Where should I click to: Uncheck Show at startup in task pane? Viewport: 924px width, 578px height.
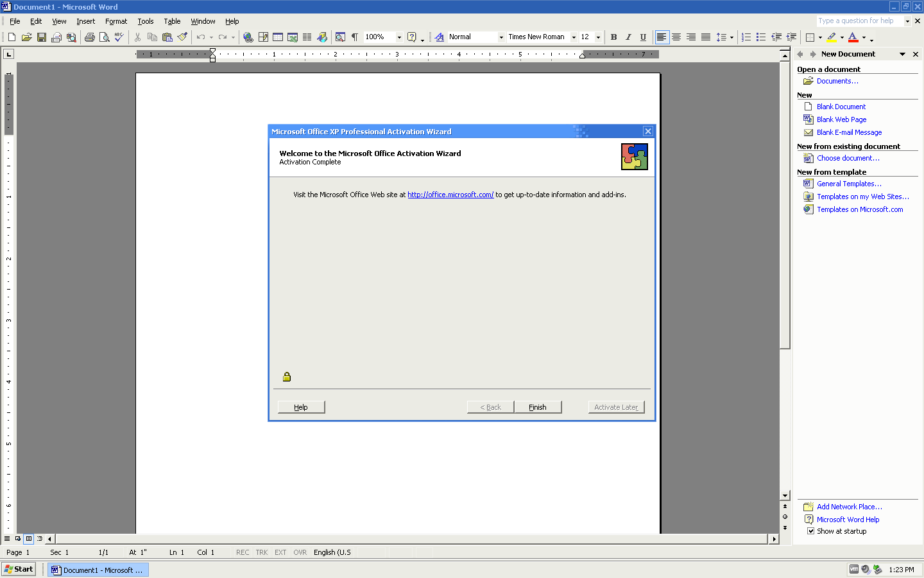pyautogui.click(x=811, y=531)
